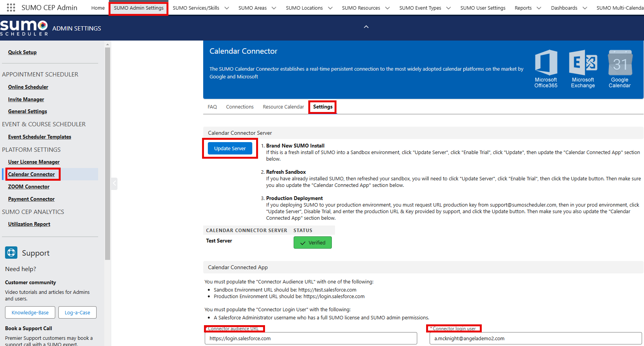
Task: Click the Update Server button
Action: click(x=230, y=149)
